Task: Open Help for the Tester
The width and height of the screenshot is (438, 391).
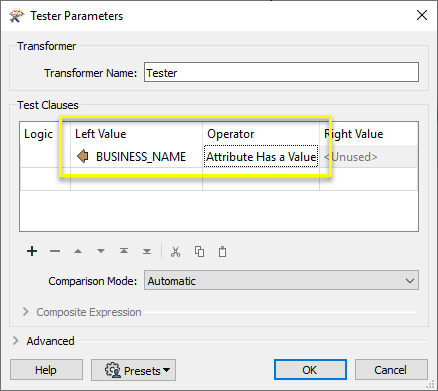Action: [x=46, y=370]
